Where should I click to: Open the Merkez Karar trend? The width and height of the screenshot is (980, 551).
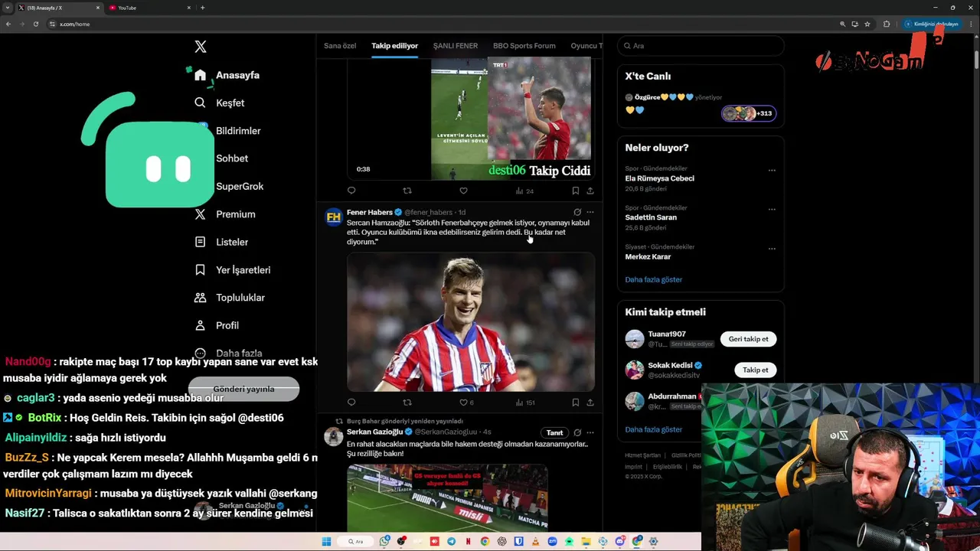coord(648,257)
